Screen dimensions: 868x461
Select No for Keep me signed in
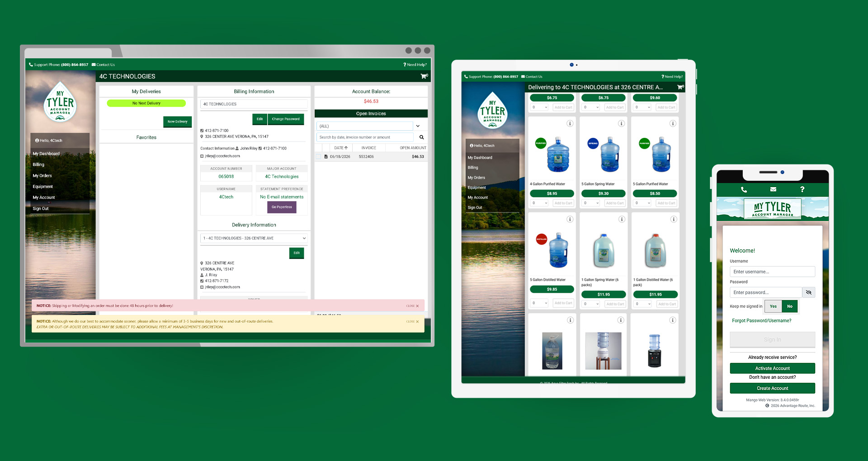click(790, 306)
